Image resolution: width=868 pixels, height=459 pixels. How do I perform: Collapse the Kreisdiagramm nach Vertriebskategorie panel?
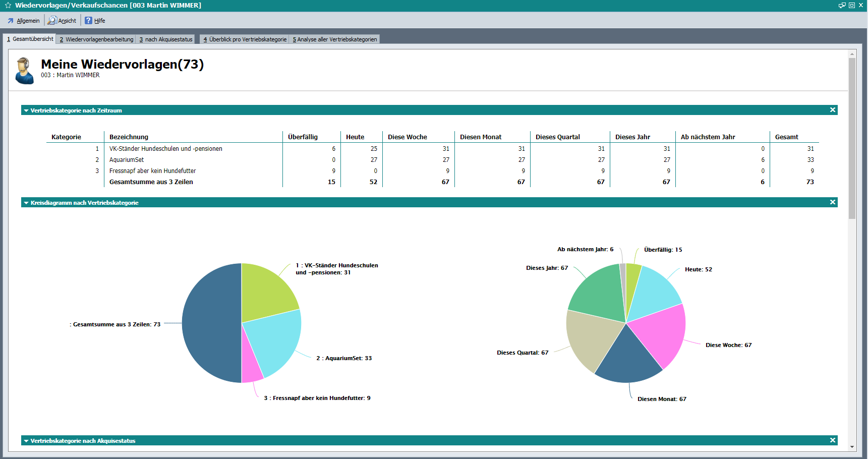(26, 203)
